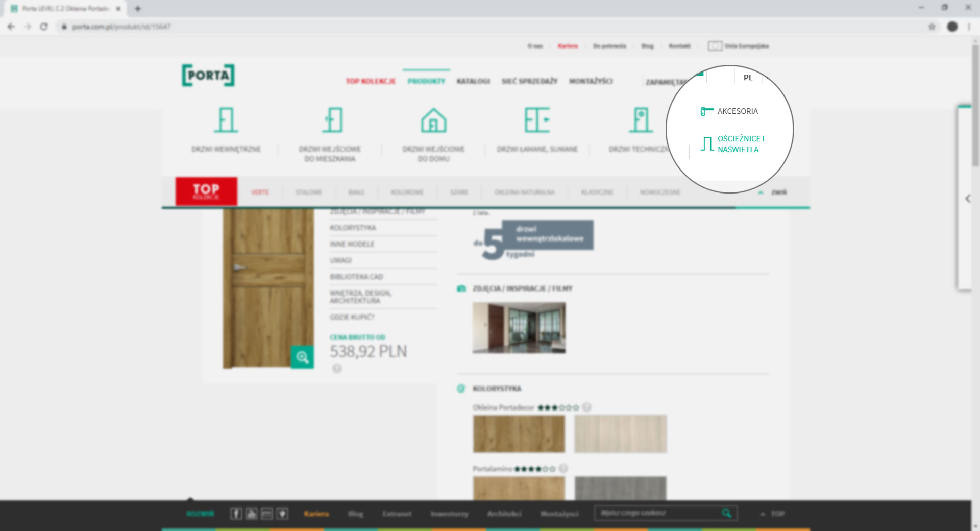Select the light Portadecor veneer swatch
Viewport: 980px width, 531px height.
620,434
